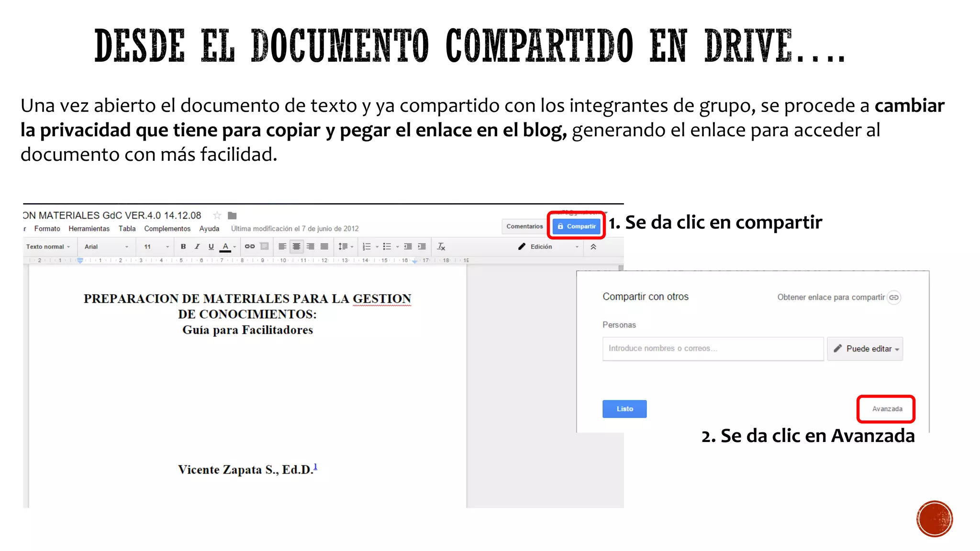Center align the text
Viewport: 980px width, 551px height.
coord(297,247)
